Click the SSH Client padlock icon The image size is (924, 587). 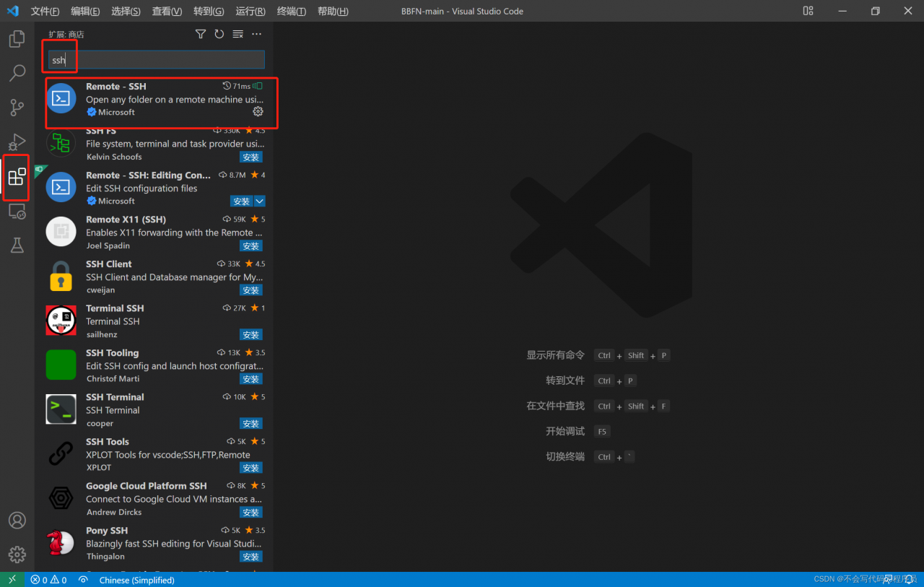(x=61, y=276)
